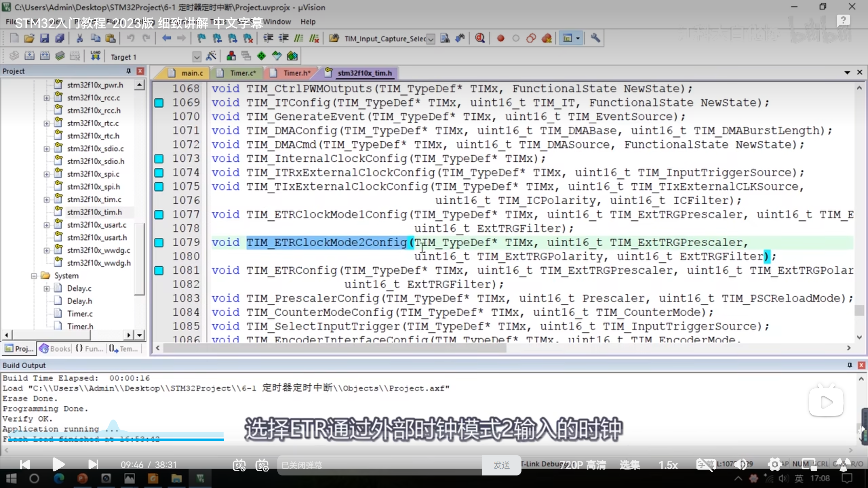The image size is (868, 488).
Task: Start debug session with magnifier icon
Action: [480, 38]
